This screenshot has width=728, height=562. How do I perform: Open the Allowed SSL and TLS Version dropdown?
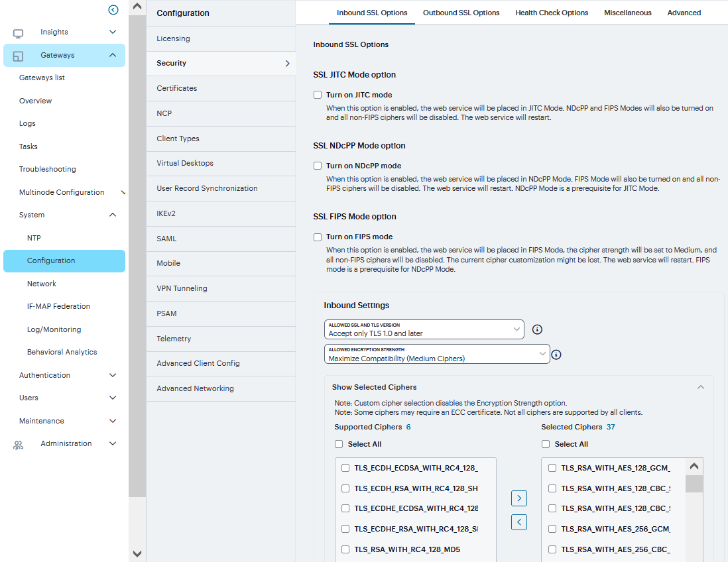point(424,329)
